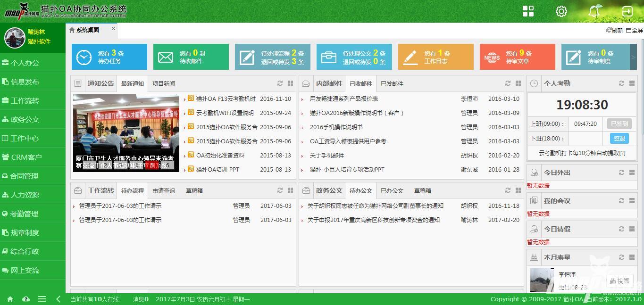Click the 祝福 button for 李恒沛
This screenshot has height=305, width=644.
[x=619, y=280]
